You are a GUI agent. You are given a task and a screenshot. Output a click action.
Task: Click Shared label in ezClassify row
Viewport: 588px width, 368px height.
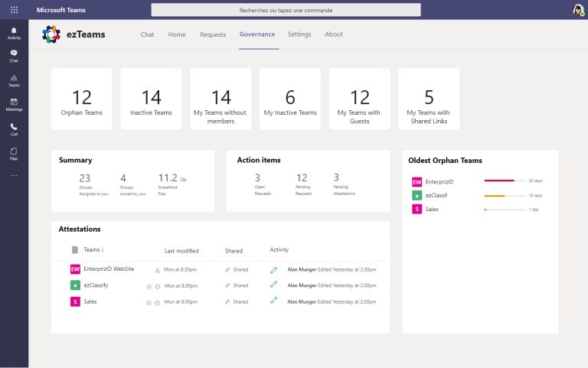tap(240, 285)
